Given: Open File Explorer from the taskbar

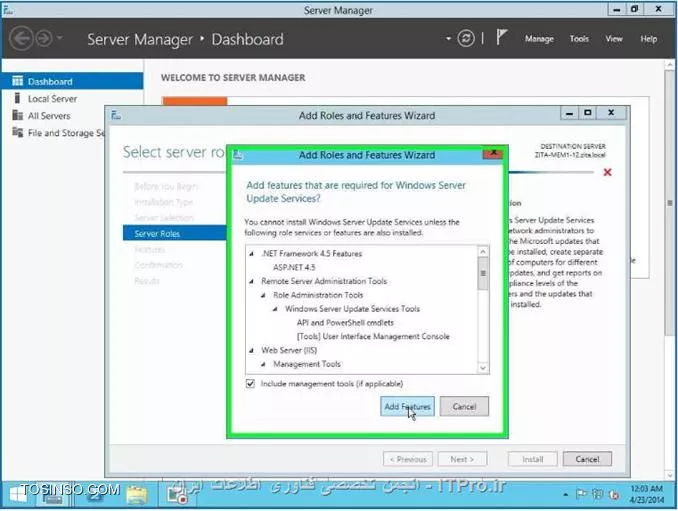Looking at the screenshot, I should point(137,495).
